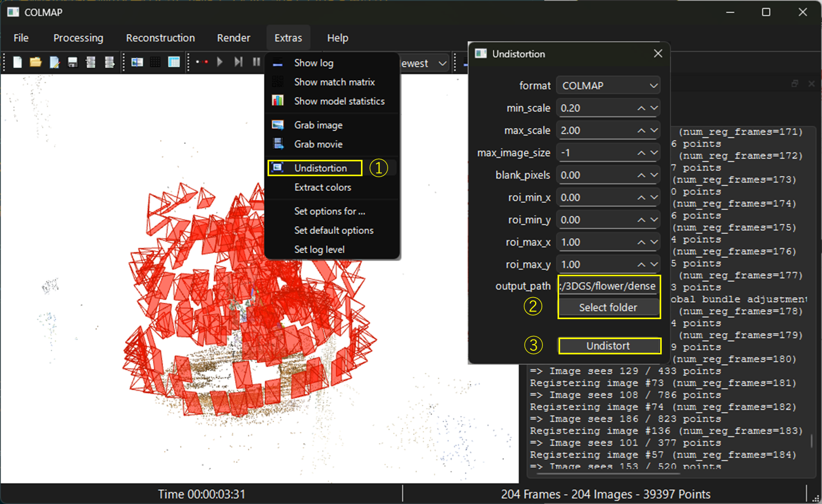
Task: Click the New project toolbar icon
Action: (x=17, y=62)
